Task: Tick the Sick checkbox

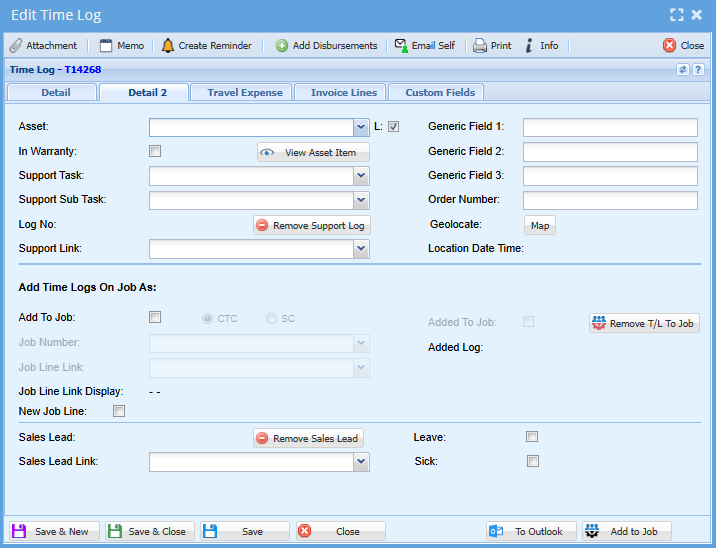Action: (533, 461)
